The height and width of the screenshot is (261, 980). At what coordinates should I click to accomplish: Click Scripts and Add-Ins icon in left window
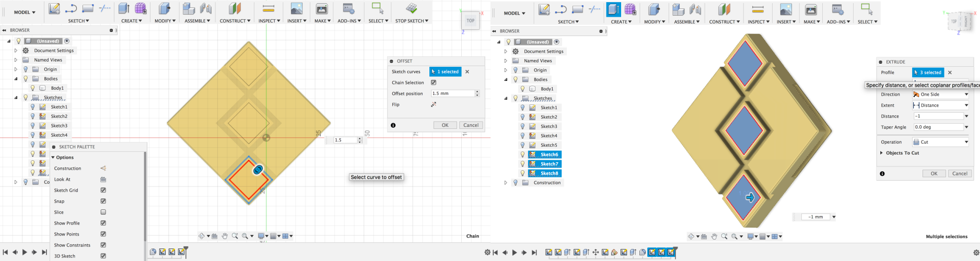click(348, 8)
